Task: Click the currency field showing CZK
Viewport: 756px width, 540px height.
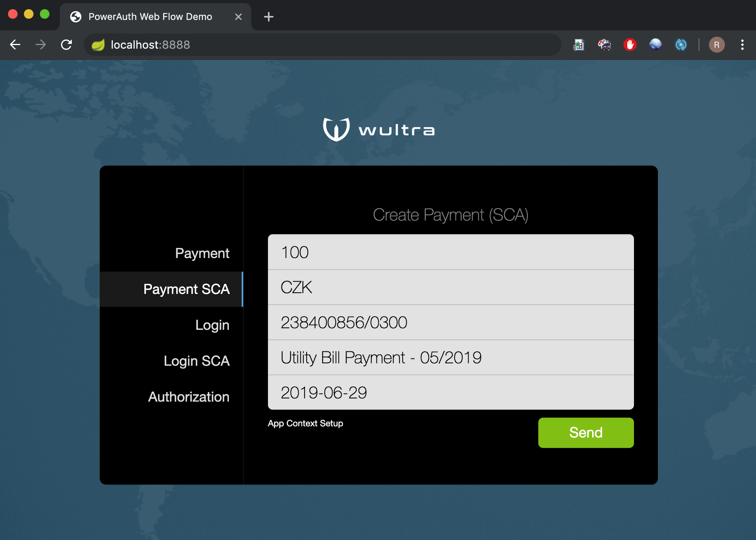Action: pos(451,287)
